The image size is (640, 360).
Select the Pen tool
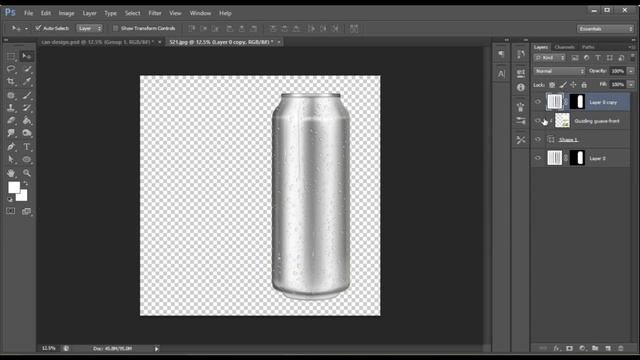point(11,147)
